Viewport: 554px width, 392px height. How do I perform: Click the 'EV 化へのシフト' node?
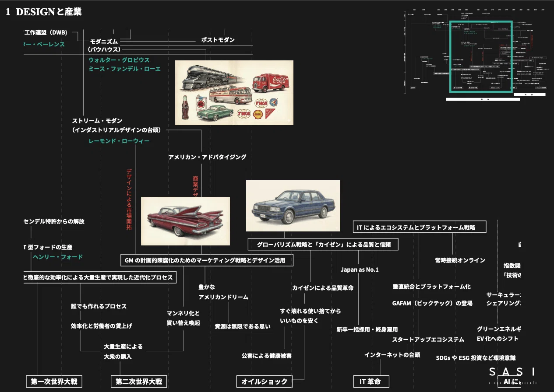tap(498, 339)
